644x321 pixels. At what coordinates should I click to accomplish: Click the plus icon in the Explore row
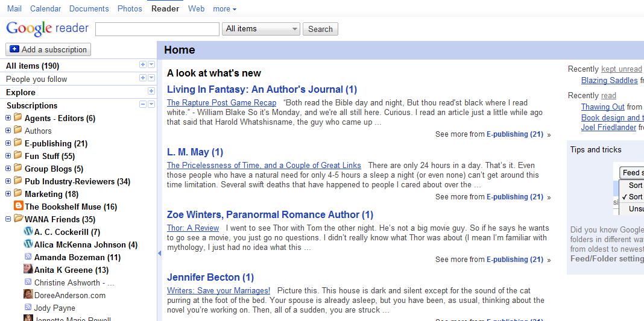point(151,91)
